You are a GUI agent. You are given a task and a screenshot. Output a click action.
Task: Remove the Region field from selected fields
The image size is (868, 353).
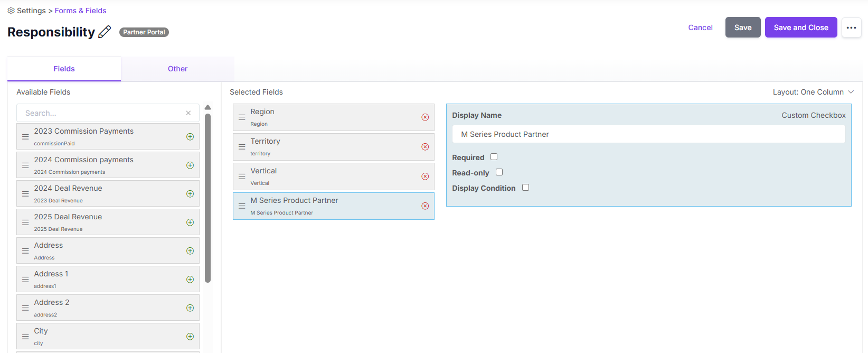coord(425,117)
